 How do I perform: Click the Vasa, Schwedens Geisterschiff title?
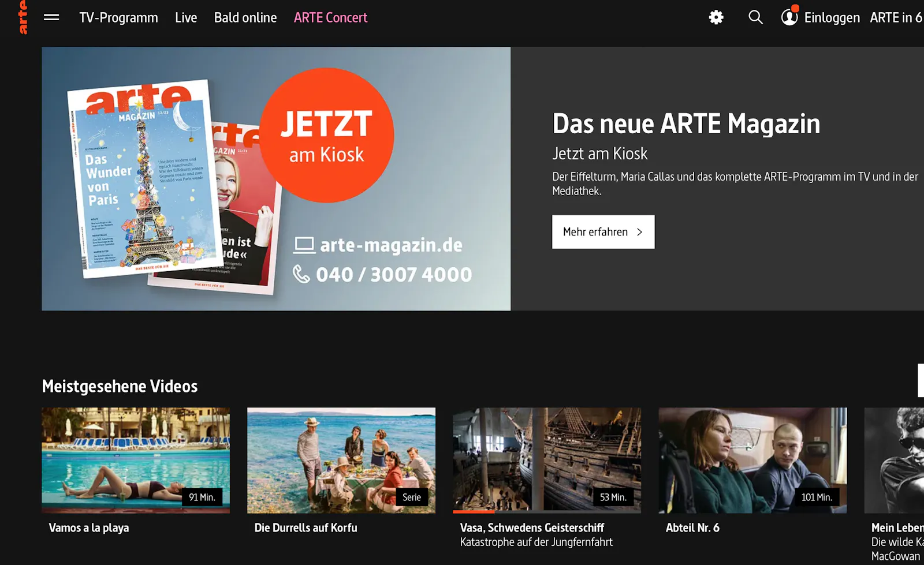532,527
